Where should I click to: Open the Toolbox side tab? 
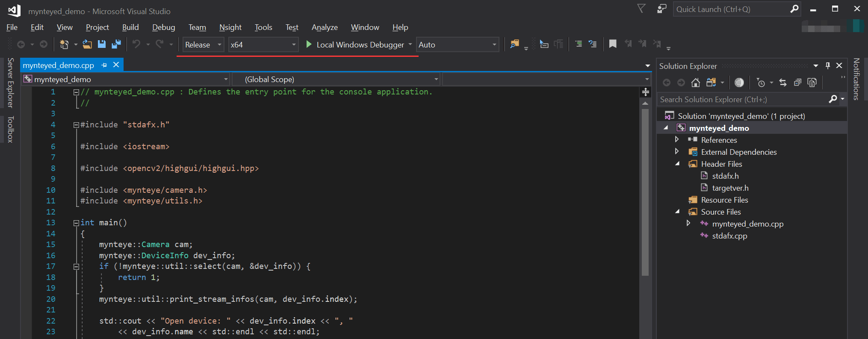11,129
